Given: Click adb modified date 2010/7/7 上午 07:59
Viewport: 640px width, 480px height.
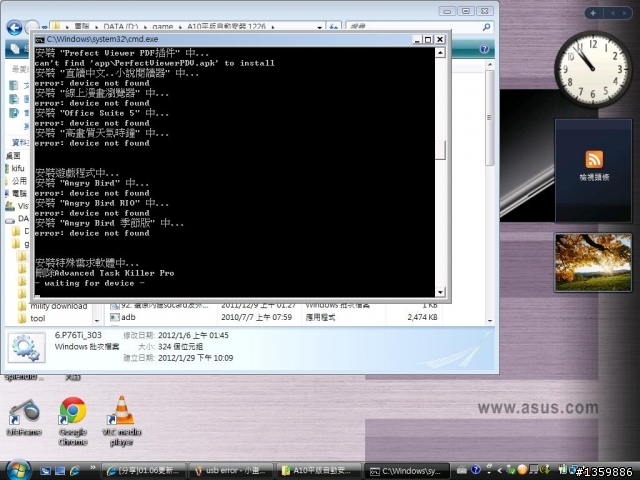Looking at the screenshot, I should pyautogui.click(x=256, y=317).
